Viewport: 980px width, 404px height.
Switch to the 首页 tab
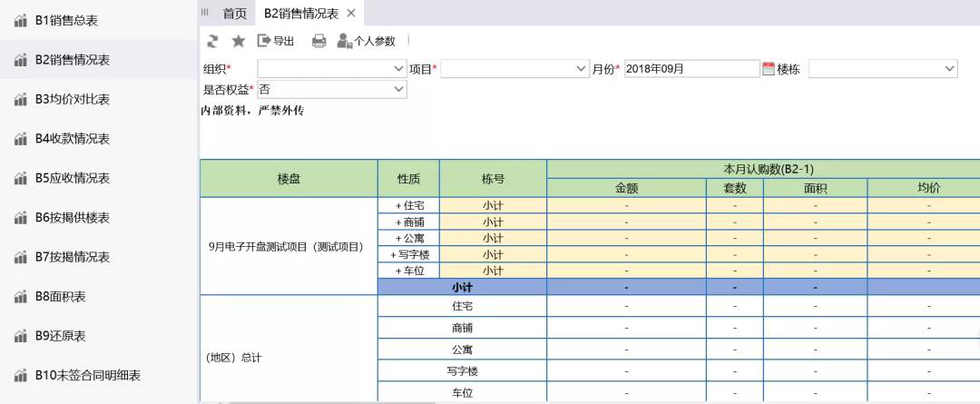coord(235,13)
